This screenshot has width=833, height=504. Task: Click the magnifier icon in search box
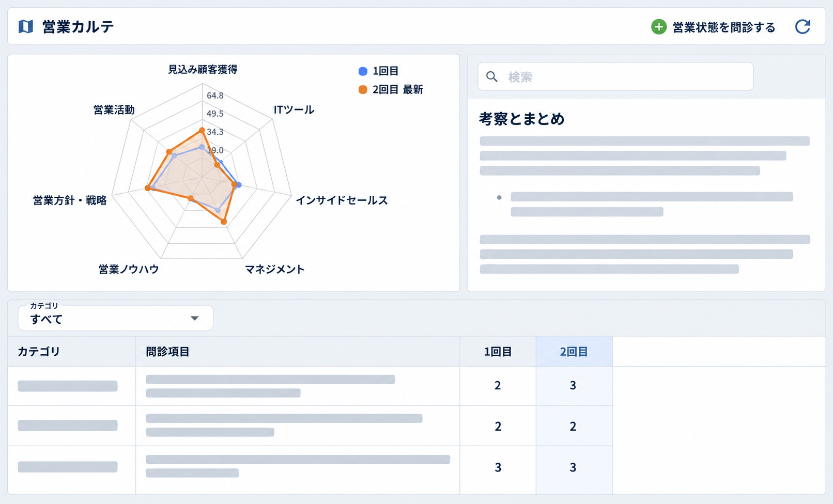click(x=492, y=77)
